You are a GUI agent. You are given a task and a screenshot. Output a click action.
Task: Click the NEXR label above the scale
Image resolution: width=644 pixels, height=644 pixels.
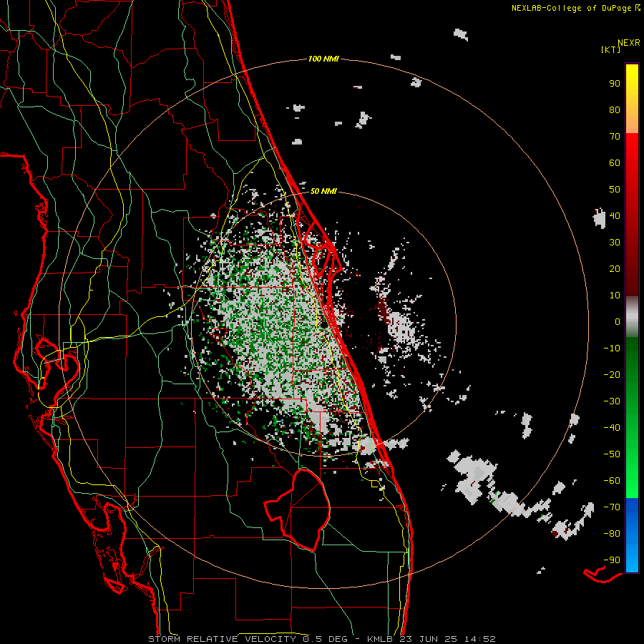(629, 43)
